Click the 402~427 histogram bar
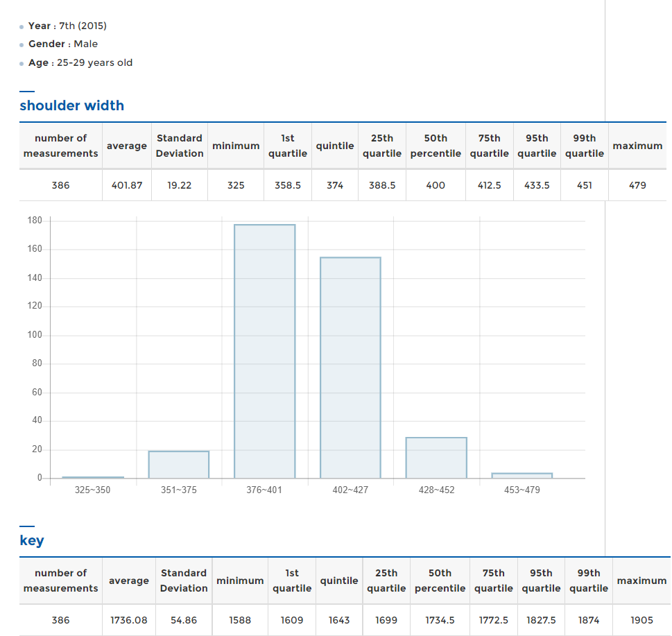This screenshot has height=636, width=672. click(350, 368)
